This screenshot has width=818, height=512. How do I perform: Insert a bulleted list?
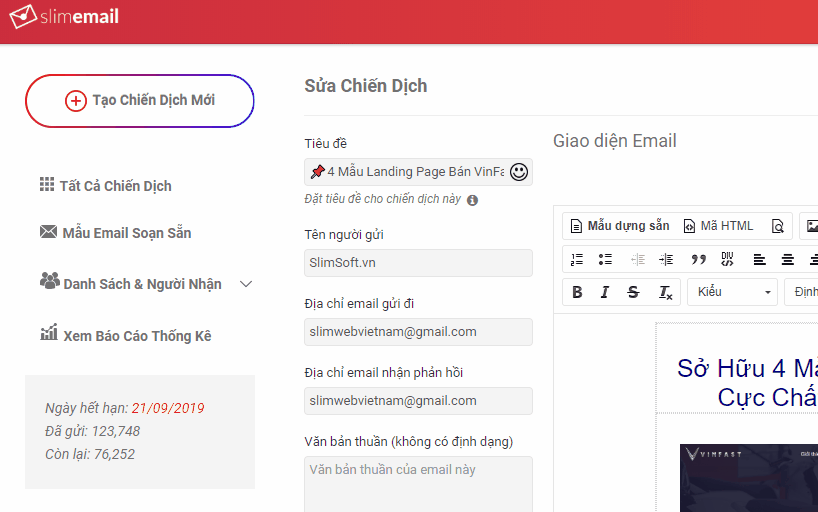point(605,259)
